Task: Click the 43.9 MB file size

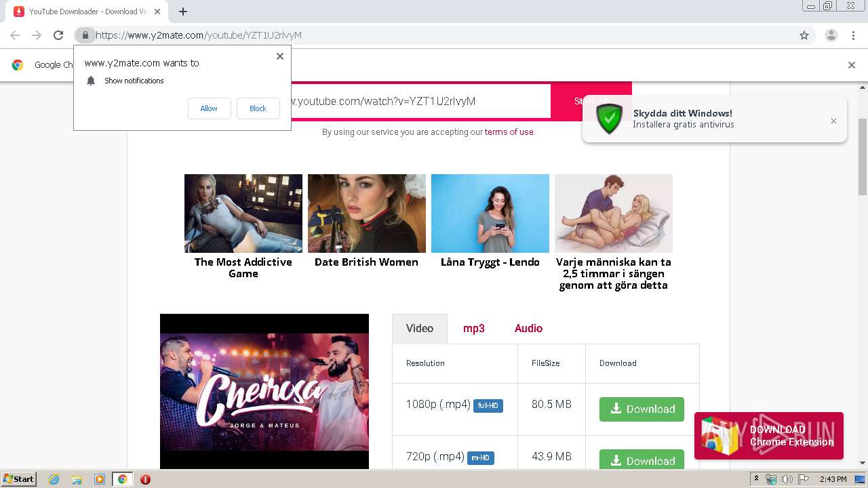Action: (x=551, y=457)
